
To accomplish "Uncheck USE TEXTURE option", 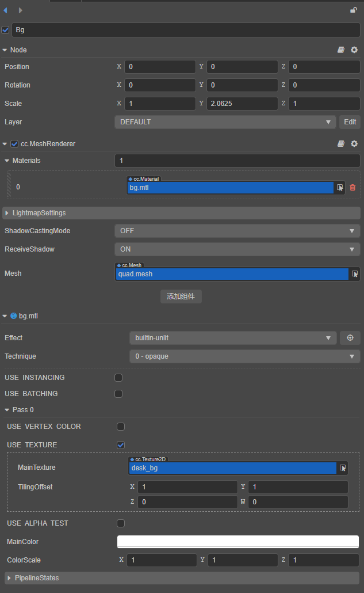I will click(x=121, y=445).
